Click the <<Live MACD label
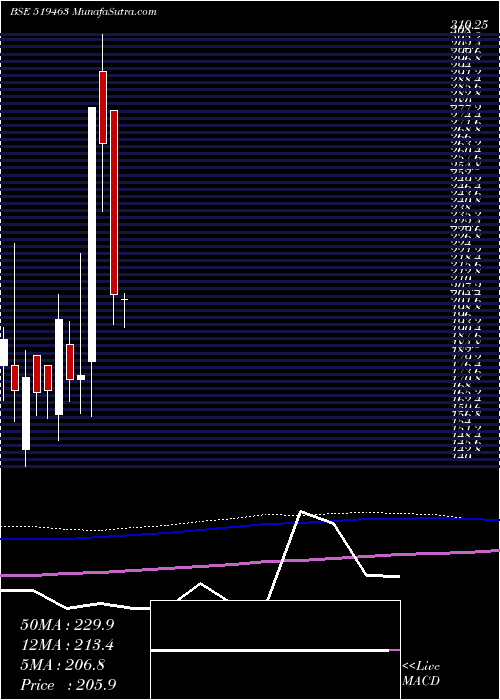 click(421, 673)
